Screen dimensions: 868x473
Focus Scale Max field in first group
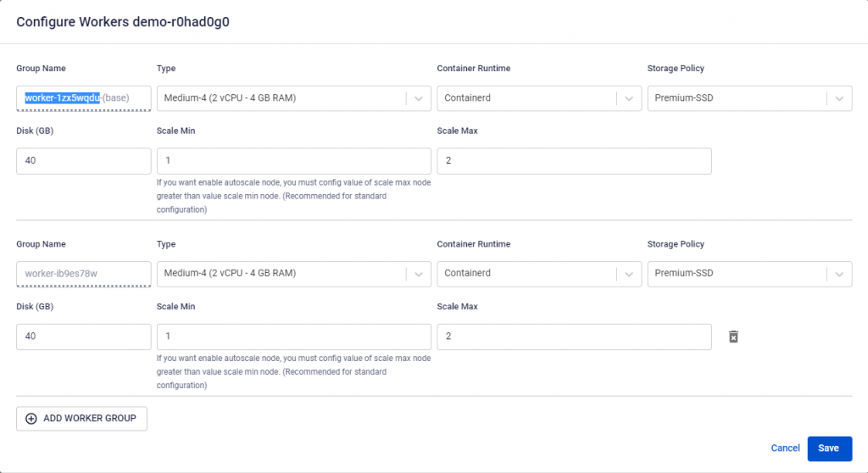[x=573, y=161]
